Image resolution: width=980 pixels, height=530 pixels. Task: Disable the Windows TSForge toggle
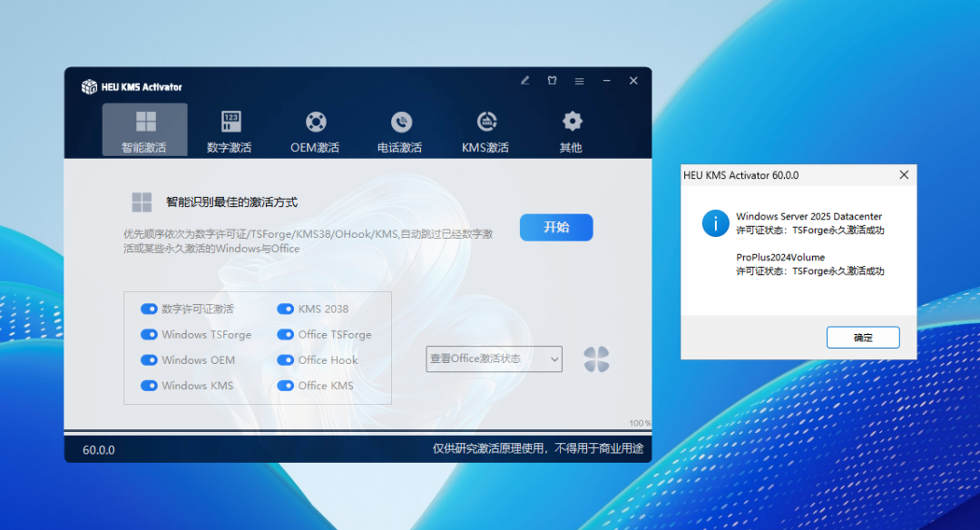(x=150, y=334)
